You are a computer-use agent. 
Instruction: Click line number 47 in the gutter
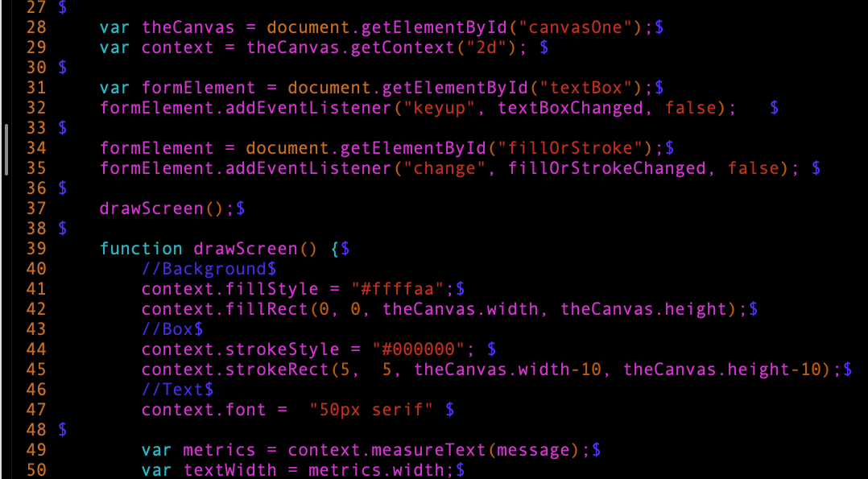coord(36,410)
